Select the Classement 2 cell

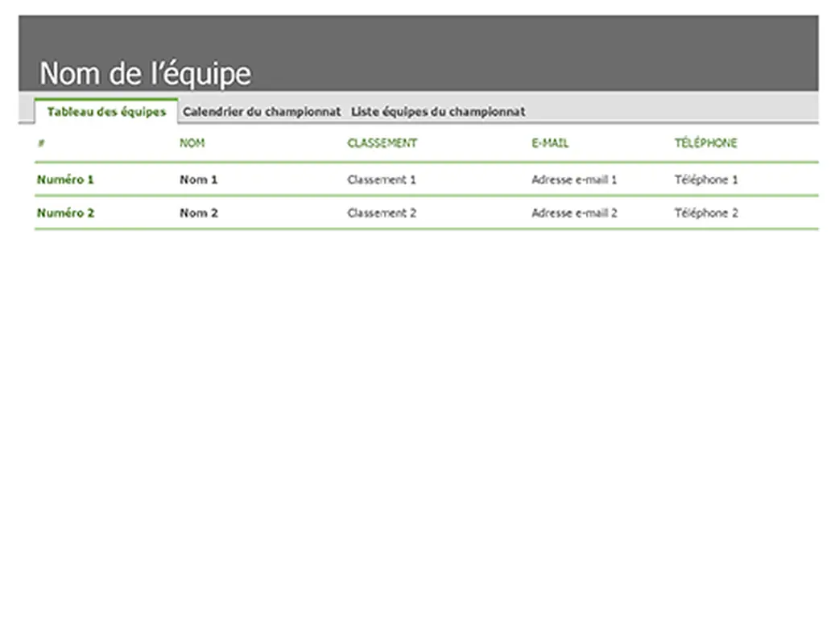pos(382,213)
